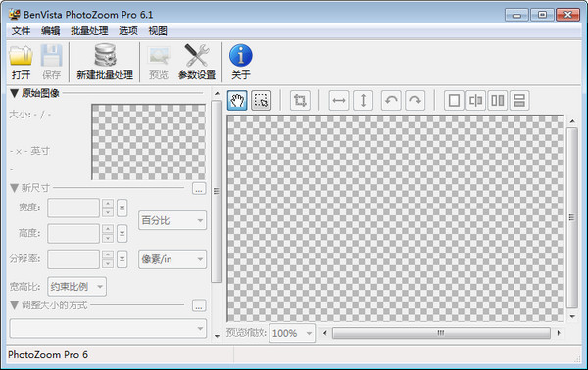Open the 高度 presets arrow button

coord(122,233)
